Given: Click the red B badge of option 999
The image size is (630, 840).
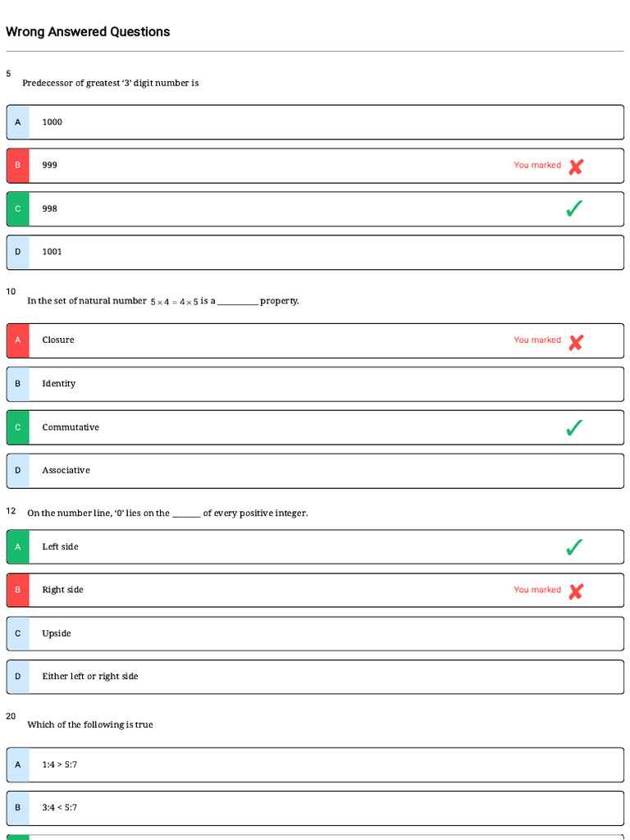Looking at the screenshot, I should click(x=18, y=166).
